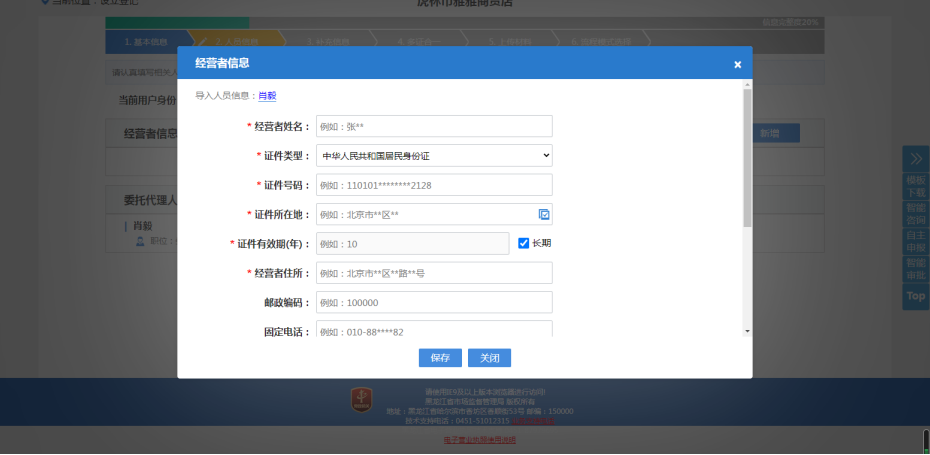
Task: Click the red link after the support phone number
Action: (x=533, y=421)
